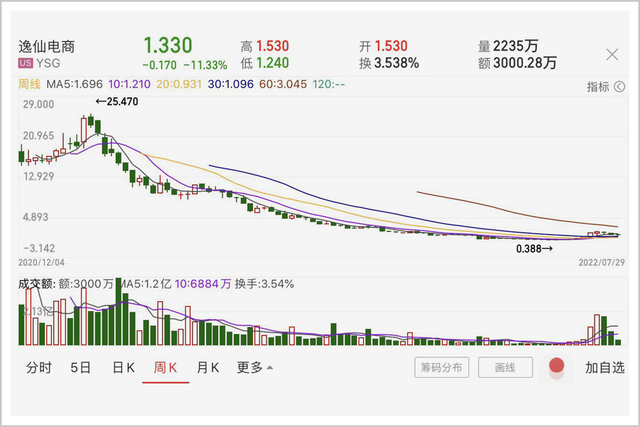Screen dimensions: 640x427
Task: Click the 画线 draw line button
Action: 505,367
